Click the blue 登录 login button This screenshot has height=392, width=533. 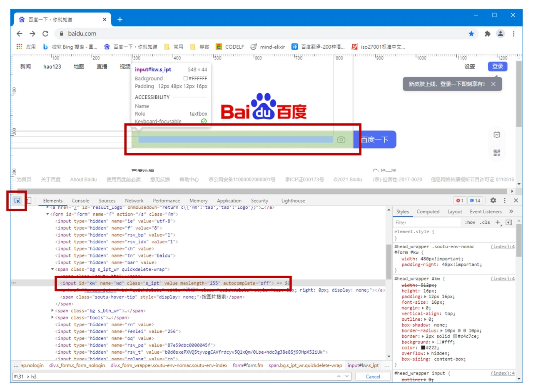tap(498, 66)
